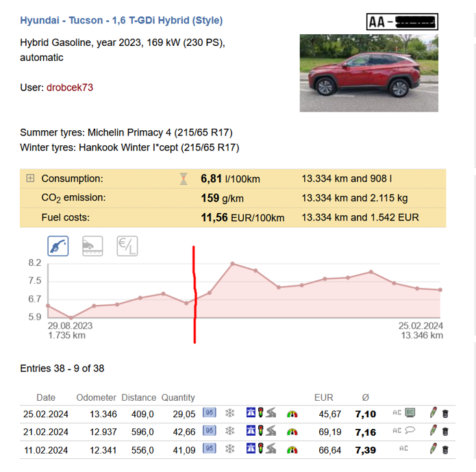The image size is (476, 472).
Task: Edit the 25.02.2024 entry with pencil icon
Action: (434, 413)
